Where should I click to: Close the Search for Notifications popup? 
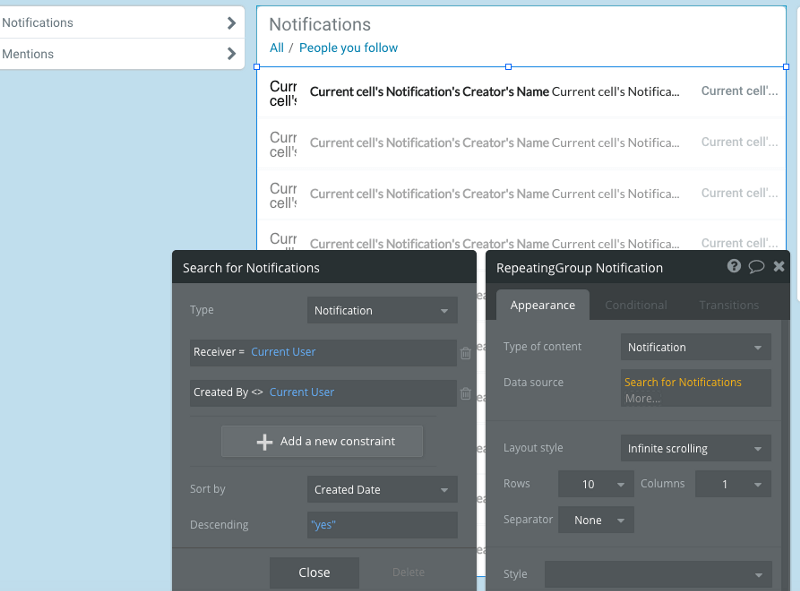click(x=314, y=572)
